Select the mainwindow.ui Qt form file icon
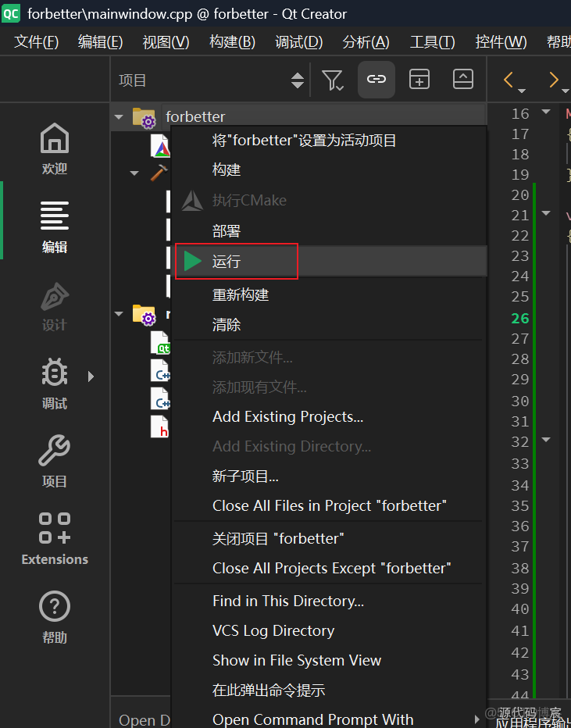571x728 pixels. click(x=160, y=341)
